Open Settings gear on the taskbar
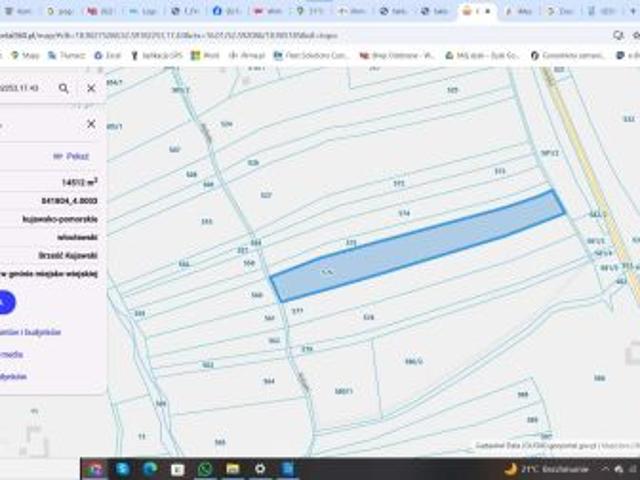Viewport: 640px width, 480px height. (x=260, y=468)
